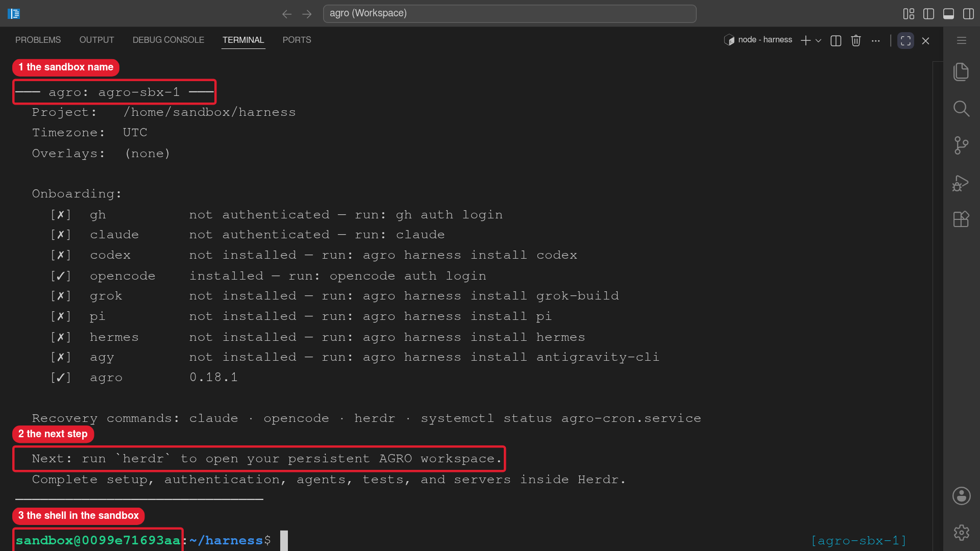Open the Explorer files icon in activity bar
The height and width of the screenshot is (551, 980).
(x=961, y=72)
